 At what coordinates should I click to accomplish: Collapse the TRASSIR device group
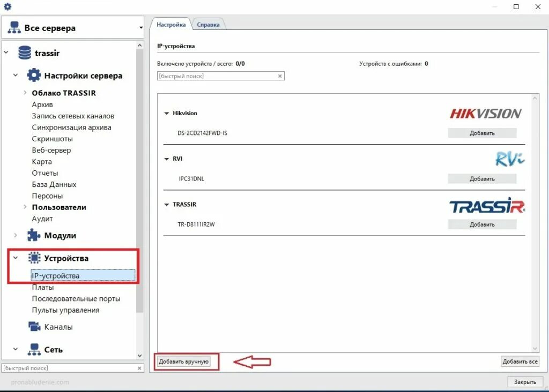[x=167, y=205]
